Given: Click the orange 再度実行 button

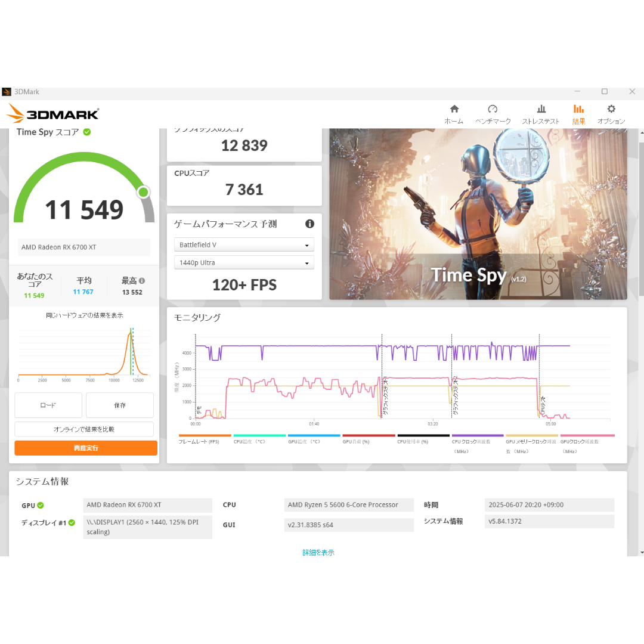Looking at the screenshot, I should (x=86, y=448).
